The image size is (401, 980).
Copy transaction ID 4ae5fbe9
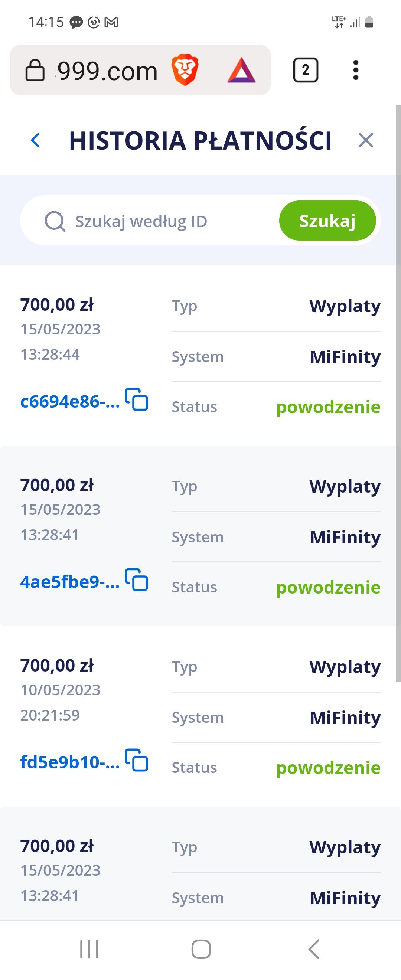coord(137,580)
